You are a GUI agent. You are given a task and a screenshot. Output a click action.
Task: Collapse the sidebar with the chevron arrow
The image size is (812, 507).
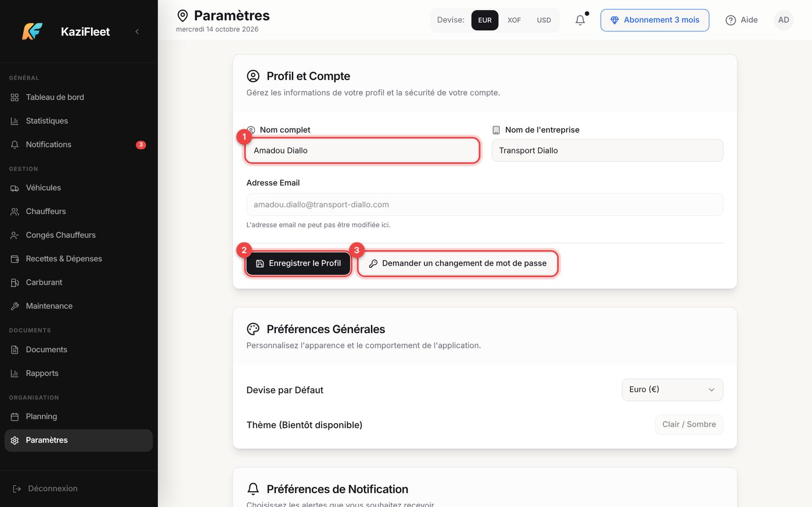[137, 31]
